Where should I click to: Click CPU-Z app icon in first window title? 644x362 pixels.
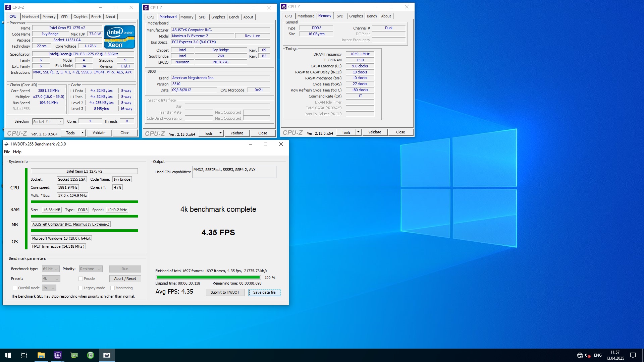click(x=8, y=7)
